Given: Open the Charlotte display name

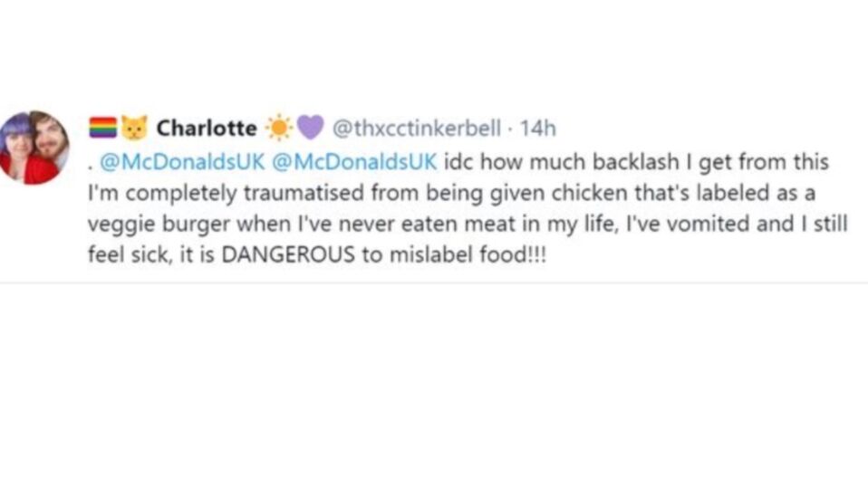Looking at the screenshot, I should [x=207, y=129].
